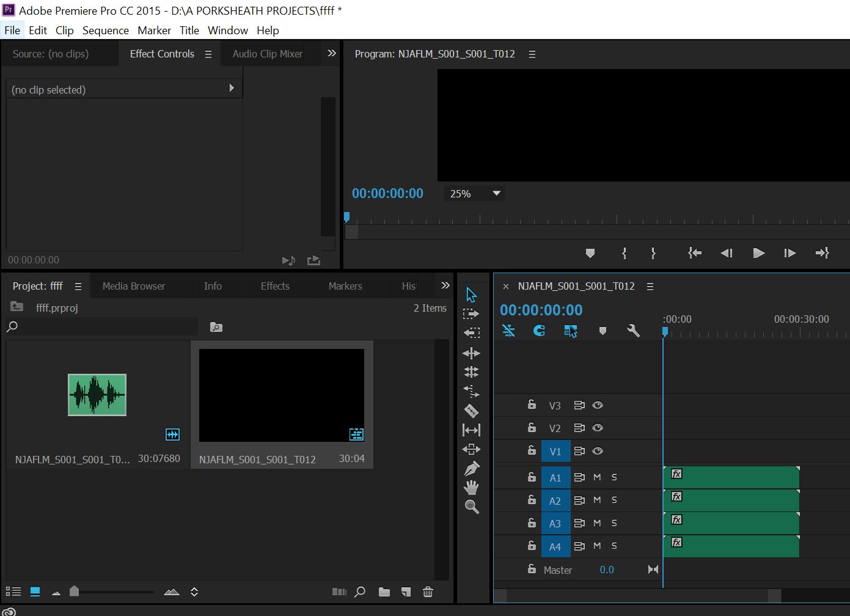Click thumbnail size zoom slider handle

coord(74,590)
